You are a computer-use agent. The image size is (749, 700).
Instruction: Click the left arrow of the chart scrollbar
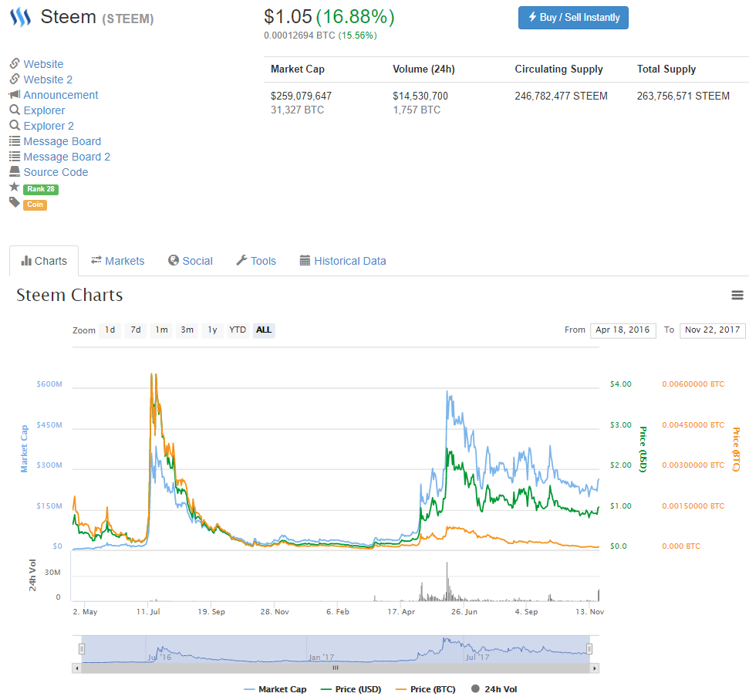pos(77,668)
